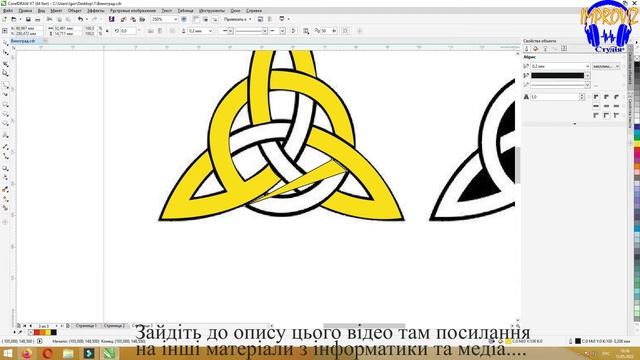Switch to the Страница 1 page tab
This screenshot has width=640, height=360.
click(86, 326)
